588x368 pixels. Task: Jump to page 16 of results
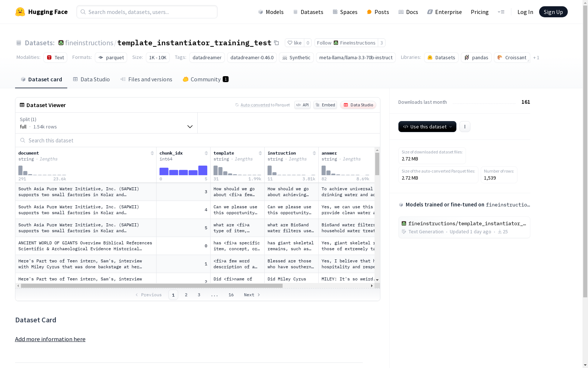[x=231, y=295]
